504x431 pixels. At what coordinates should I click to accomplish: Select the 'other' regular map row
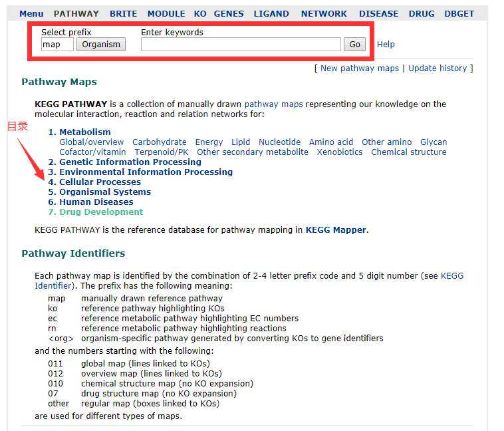coord(134,403)
